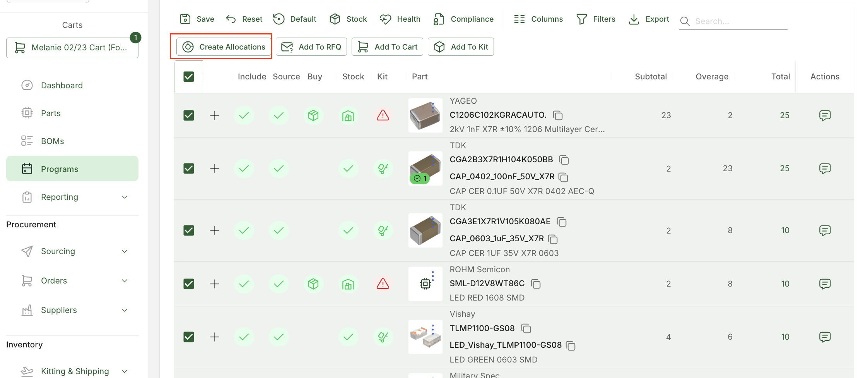Expand the C1206C102KGRACAUTO. row with plus icon
The width and height of the screenshot is (868, 378).
215,115
